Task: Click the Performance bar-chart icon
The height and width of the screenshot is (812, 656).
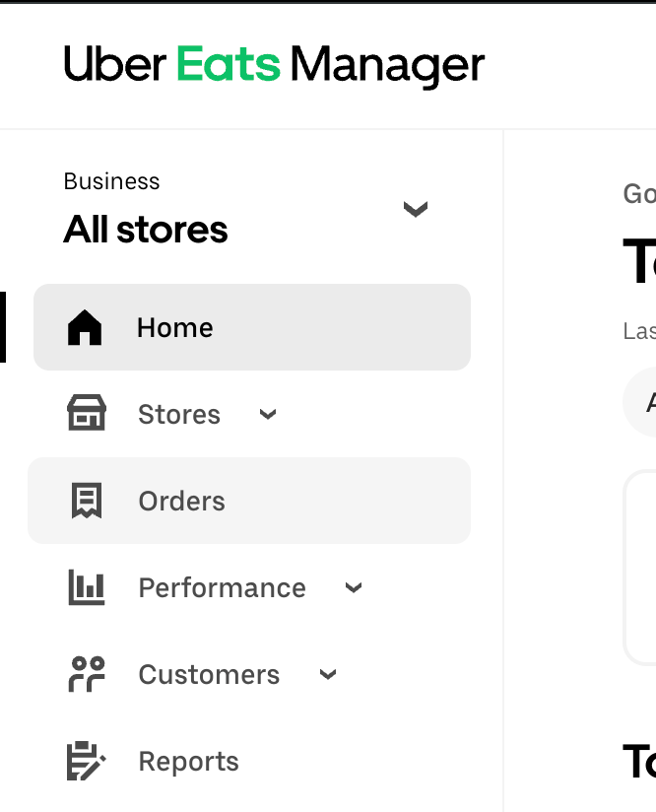Action: (87, 587)
